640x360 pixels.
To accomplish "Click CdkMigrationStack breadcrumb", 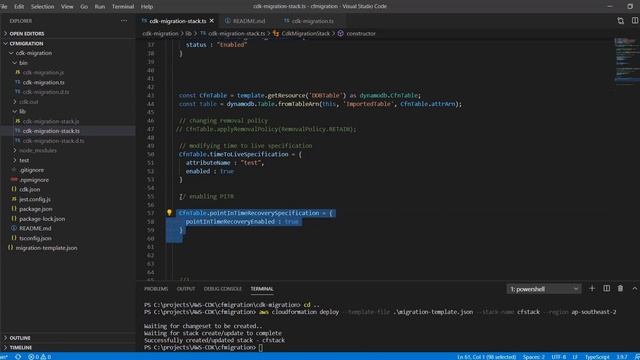I will [305, 33].
